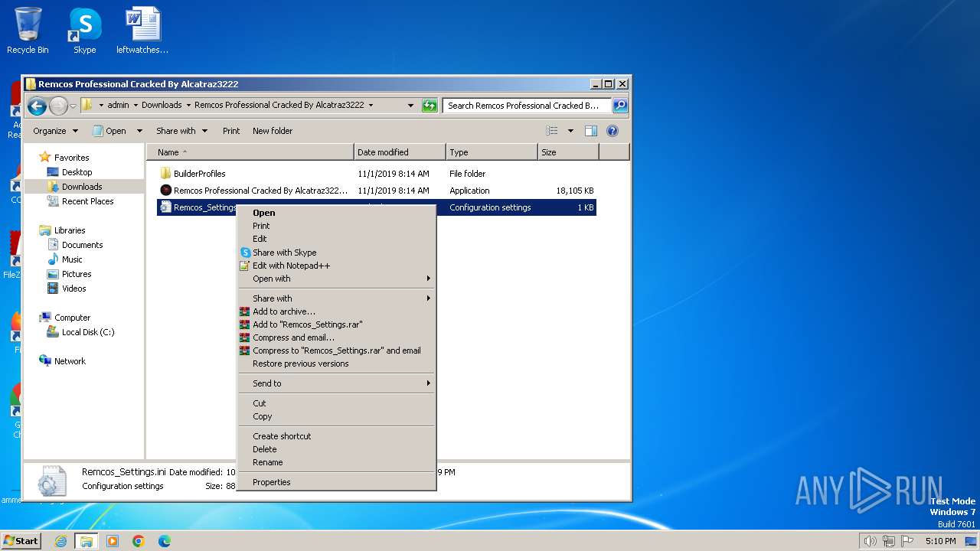Viewport: 980px width, 551px height.
Task: Select Pictures under Libraries
Action: (x=77, y=274)
